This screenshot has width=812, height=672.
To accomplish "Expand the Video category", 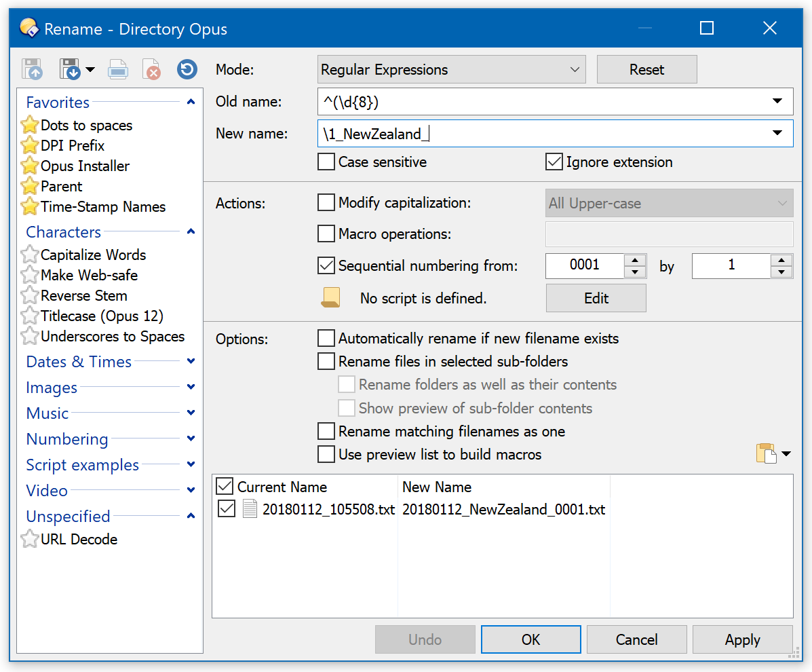I will (x=191, y=489).
